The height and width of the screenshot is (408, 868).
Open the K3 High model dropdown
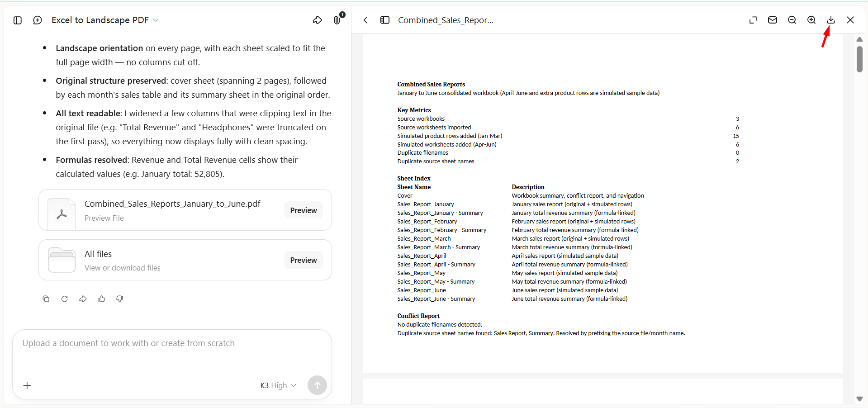click(278, 385)
